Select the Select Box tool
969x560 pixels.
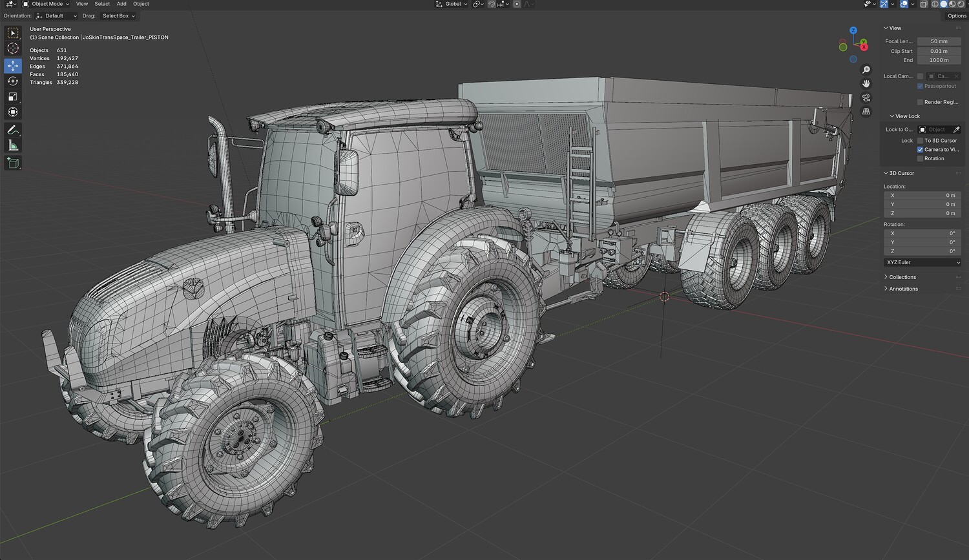tap(13, 33)
